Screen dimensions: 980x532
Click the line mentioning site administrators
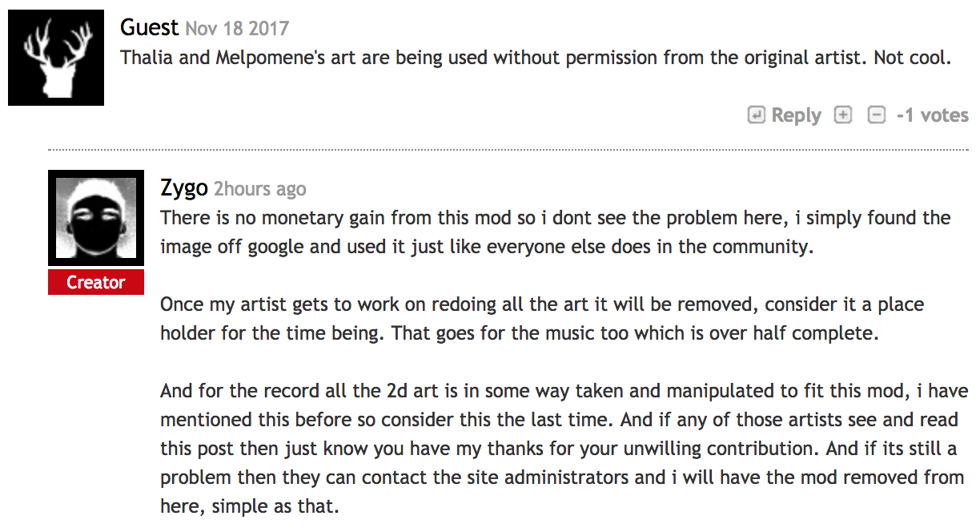pos(562,478)
